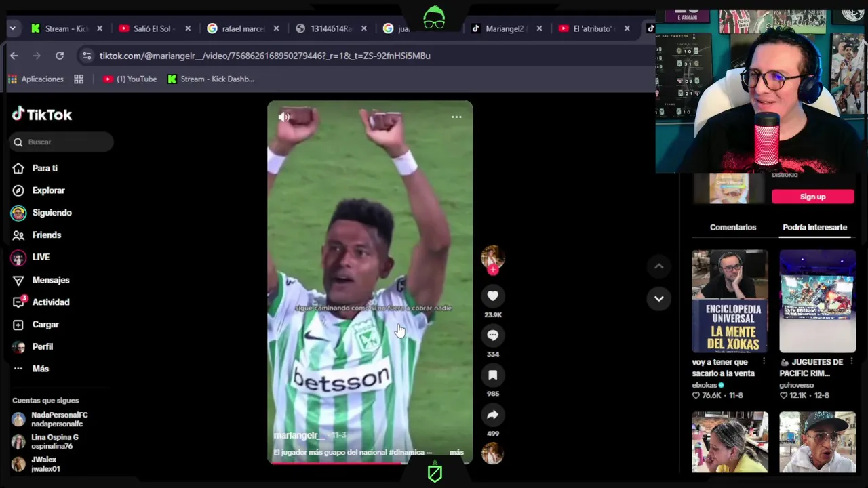Image resolution: width=868 pixels, height=488 pixels.
Task: Open Actividad notifications
Action: point(41,302)
